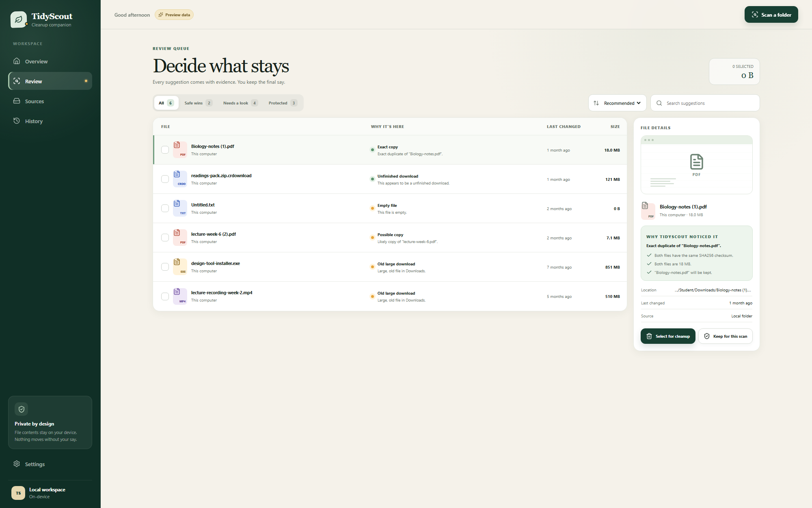Image resolution: width=812 pixels, height=508 pixels.
Task: Click the PDF file icon for Biology-notes (1).pdf row
Action: tap(180, 149)
